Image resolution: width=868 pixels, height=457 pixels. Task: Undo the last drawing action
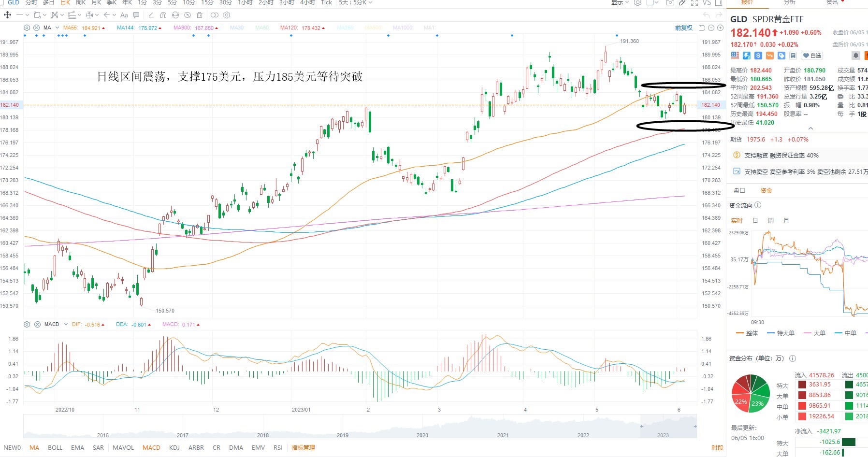(706, 15)
